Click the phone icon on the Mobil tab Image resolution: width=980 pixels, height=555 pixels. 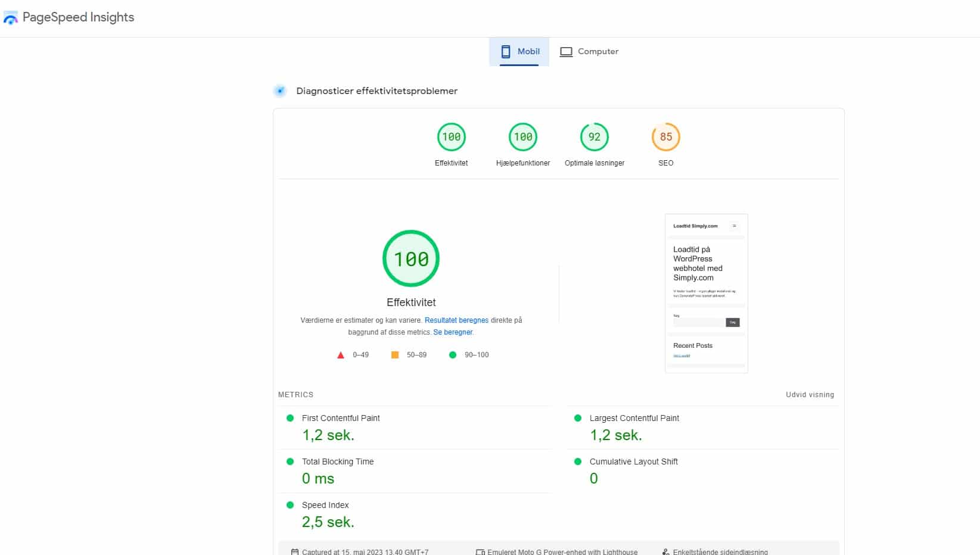click(x=506, y=52)
